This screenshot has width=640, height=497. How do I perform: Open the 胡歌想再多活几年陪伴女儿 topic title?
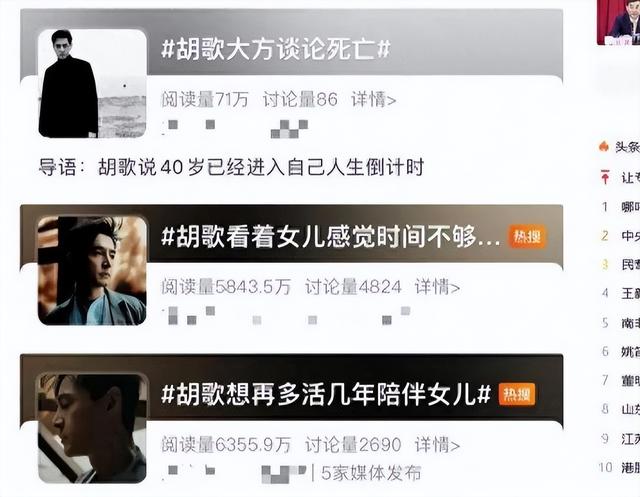coord(326,395)
